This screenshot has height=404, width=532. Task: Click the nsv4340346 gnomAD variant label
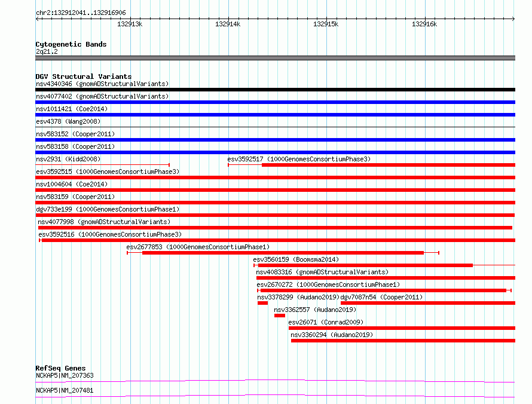(x=102, y=84)
